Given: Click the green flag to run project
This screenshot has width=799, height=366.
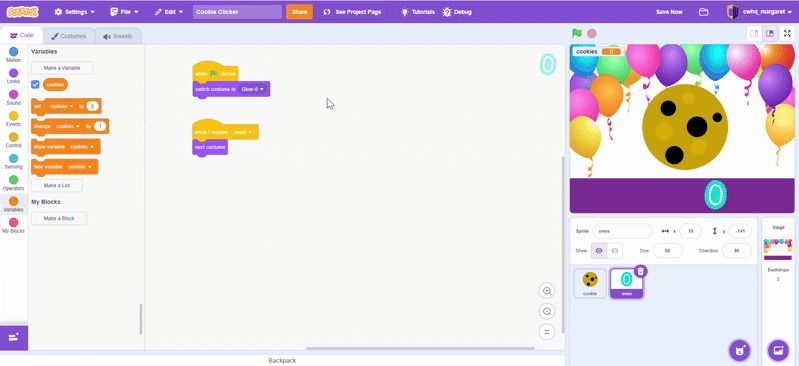Looking at the screenshot, I should tap(576, 33).
